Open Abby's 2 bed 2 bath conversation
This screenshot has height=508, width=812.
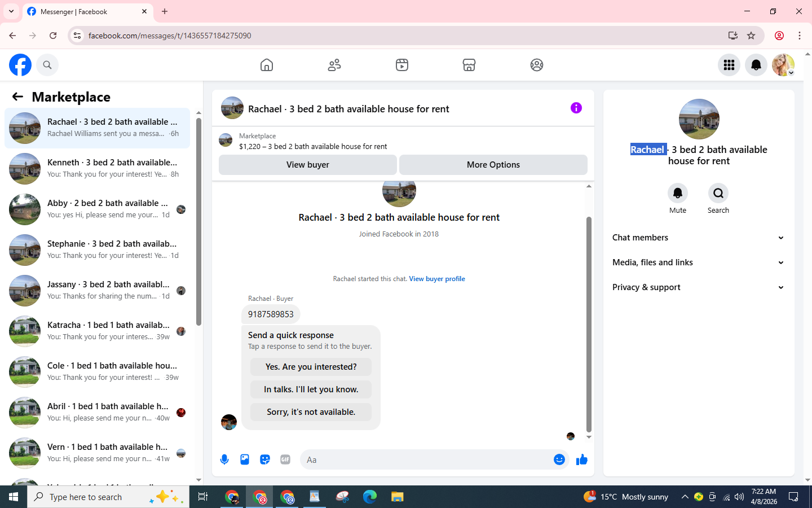coord(97,209)
